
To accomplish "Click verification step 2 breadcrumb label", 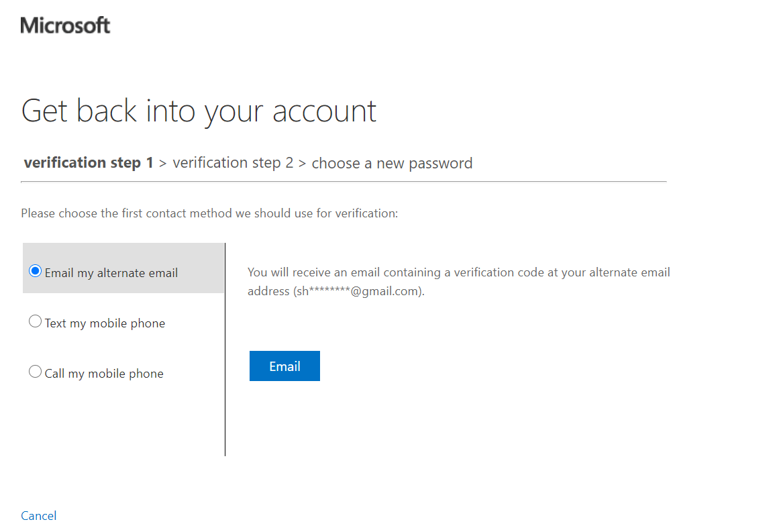I will (233, 162).
